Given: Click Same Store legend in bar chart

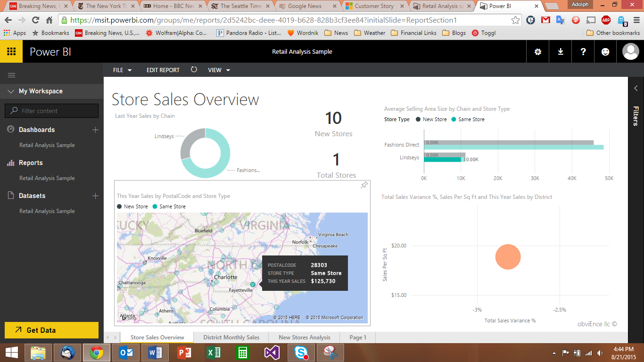Looking at the screenshot, I should (x=468, y=119).
